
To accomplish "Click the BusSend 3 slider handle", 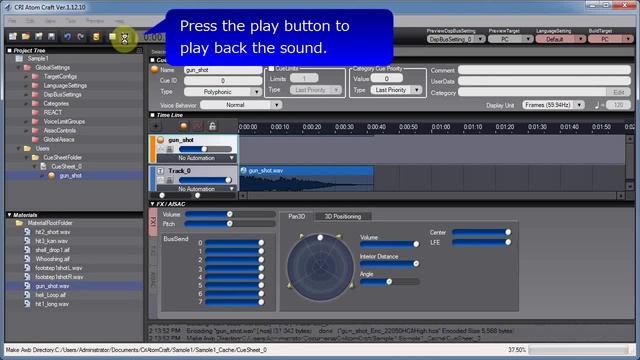I will (261, 268).
